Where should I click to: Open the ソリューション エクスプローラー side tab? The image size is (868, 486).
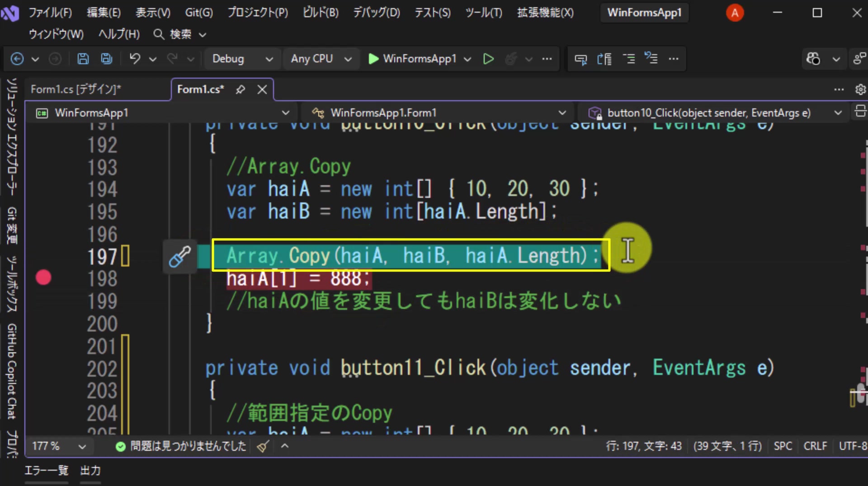[12, 137]
